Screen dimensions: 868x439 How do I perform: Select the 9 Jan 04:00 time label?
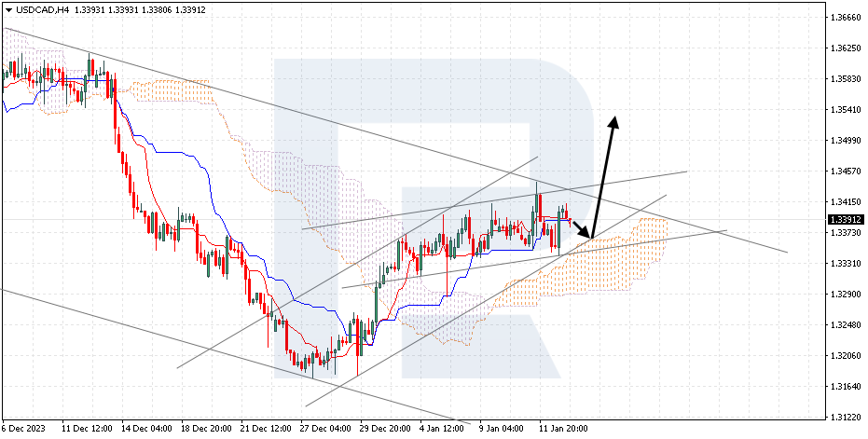pos(502,429)
